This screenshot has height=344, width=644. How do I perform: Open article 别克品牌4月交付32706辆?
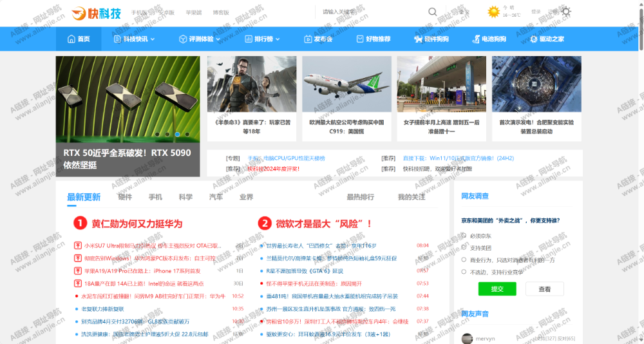pos(135,322)
